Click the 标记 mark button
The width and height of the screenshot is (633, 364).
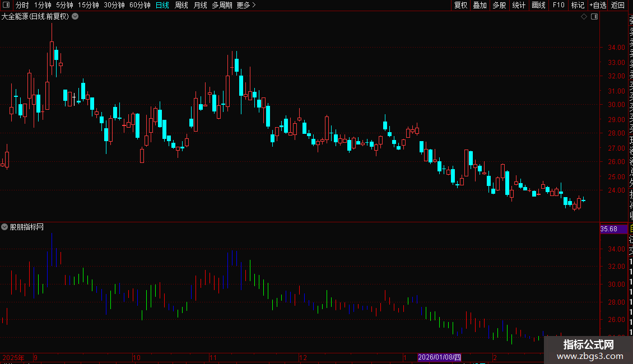coord(578,5)
